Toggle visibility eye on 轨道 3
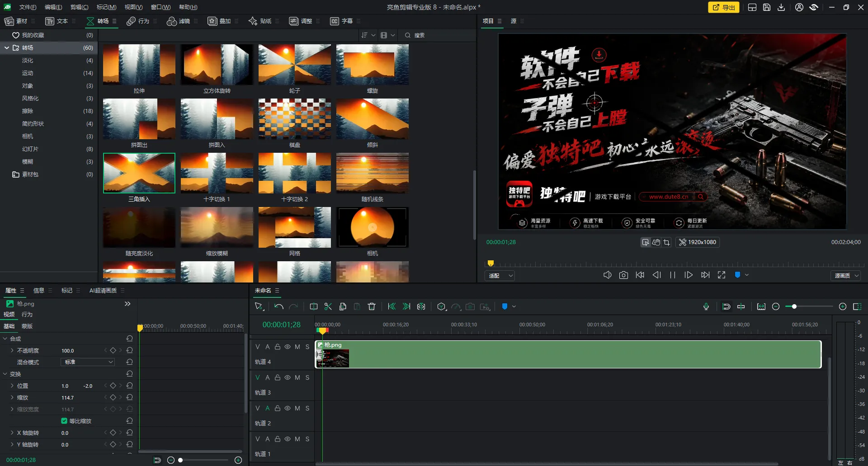 (288, 377)
